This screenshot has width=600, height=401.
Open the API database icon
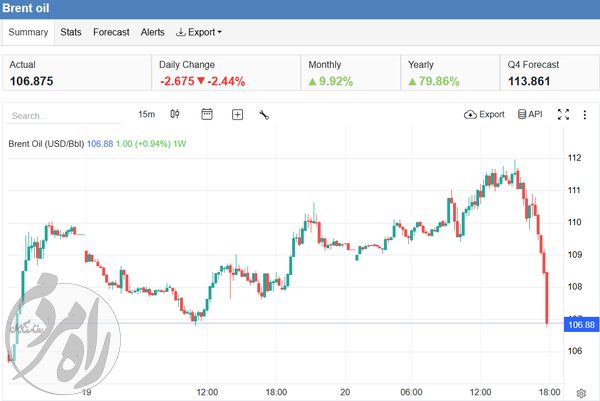coord(530,114)
